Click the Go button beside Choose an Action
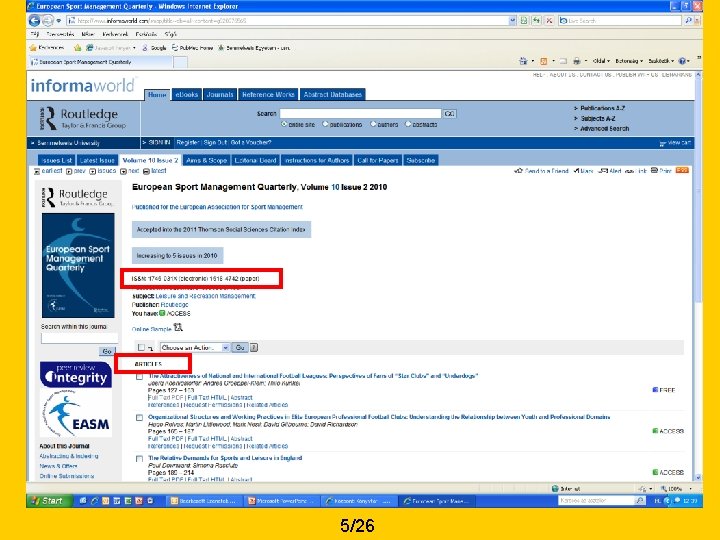Viewport: 720px width, 540px height. point(240,348)
